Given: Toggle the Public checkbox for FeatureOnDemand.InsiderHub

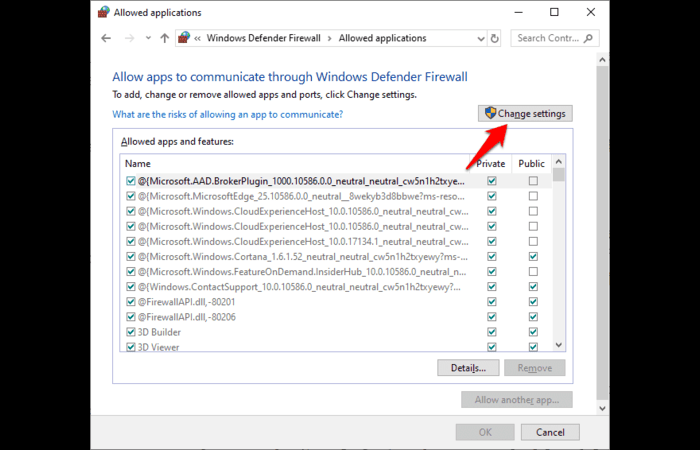Looking at the screenshot, I should 533,271.
